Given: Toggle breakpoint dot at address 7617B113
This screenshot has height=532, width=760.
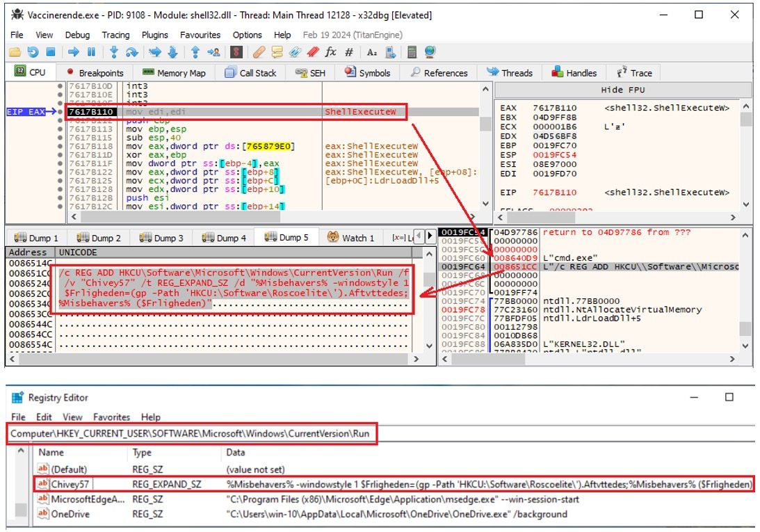Looking at the screenshot, I should coord(60,129).
